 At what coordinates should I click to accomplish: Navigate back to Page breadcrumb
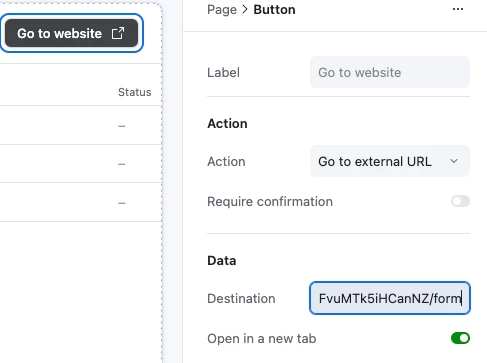click(x=222, y=10)
